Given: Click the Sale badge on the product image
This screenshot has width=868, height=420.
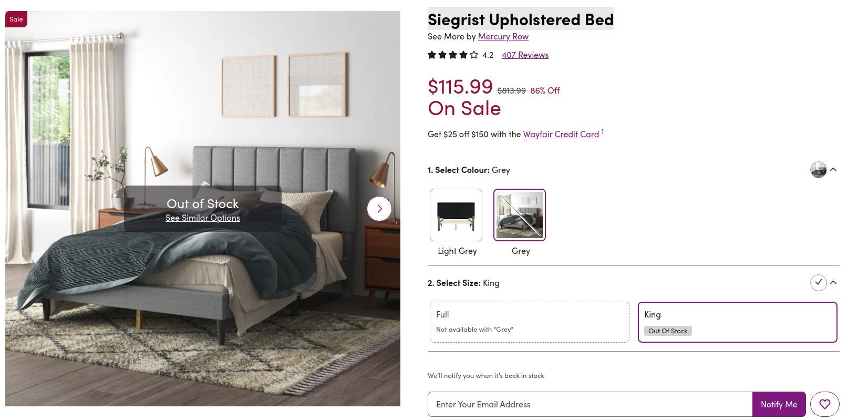Looking at the screenshot, I should (16, 19).
